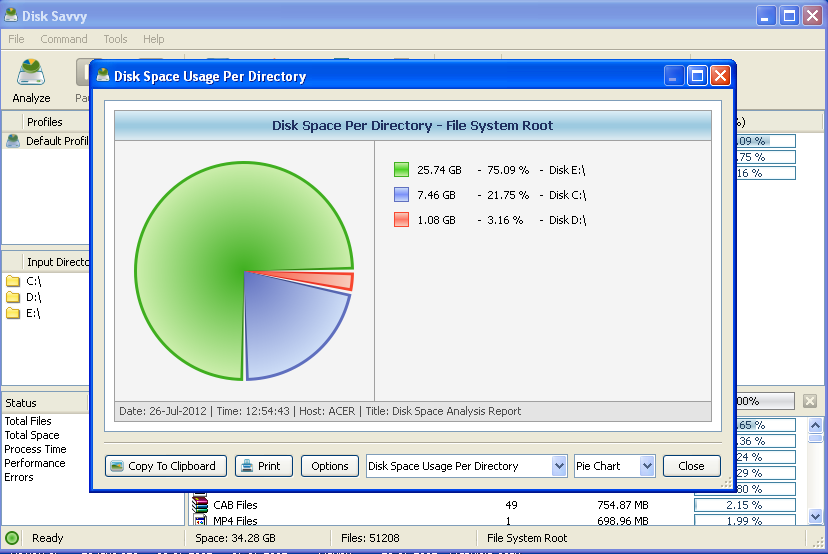The image size is (828, 554).
Task: Click the Copy To Clipboard button
Action: [166, 466]
